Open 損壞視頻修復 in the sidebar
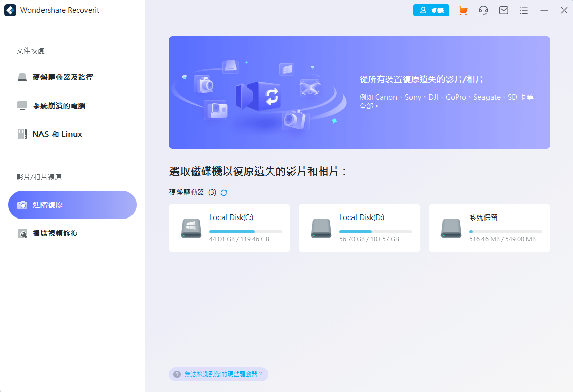Viewport: 573px width, 392px height. click(x=72, y=234)
